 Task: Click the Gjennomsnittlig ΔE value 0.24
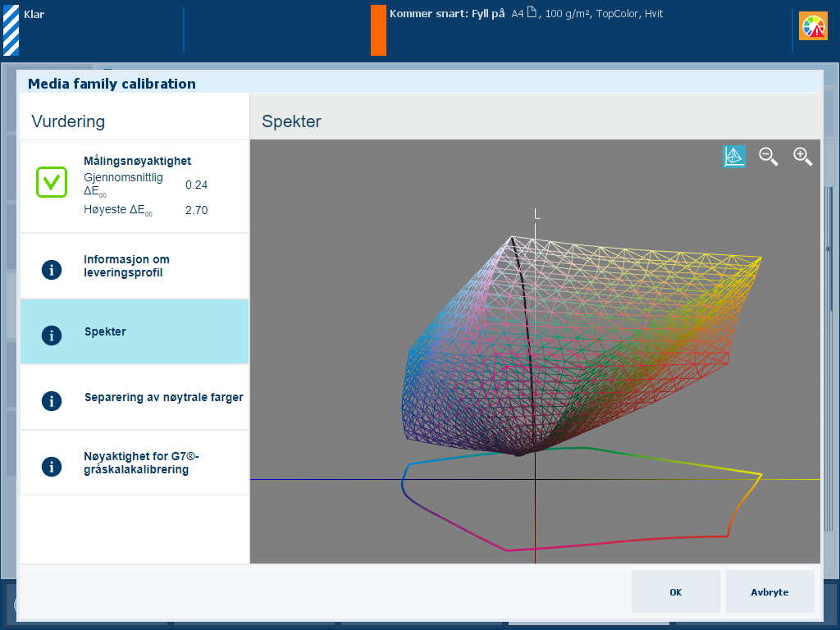(x=196, y=185)
